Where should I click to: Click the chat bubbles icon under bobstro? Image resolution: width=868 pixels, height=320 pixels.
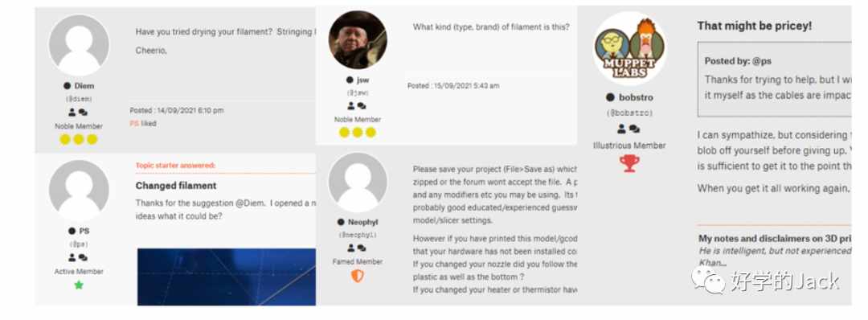point(634,129)
